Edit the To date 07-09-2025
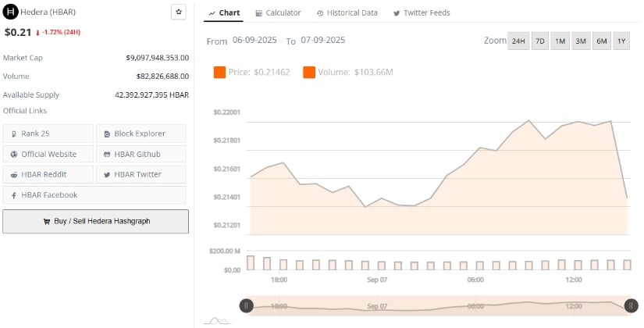 point(323,41)
